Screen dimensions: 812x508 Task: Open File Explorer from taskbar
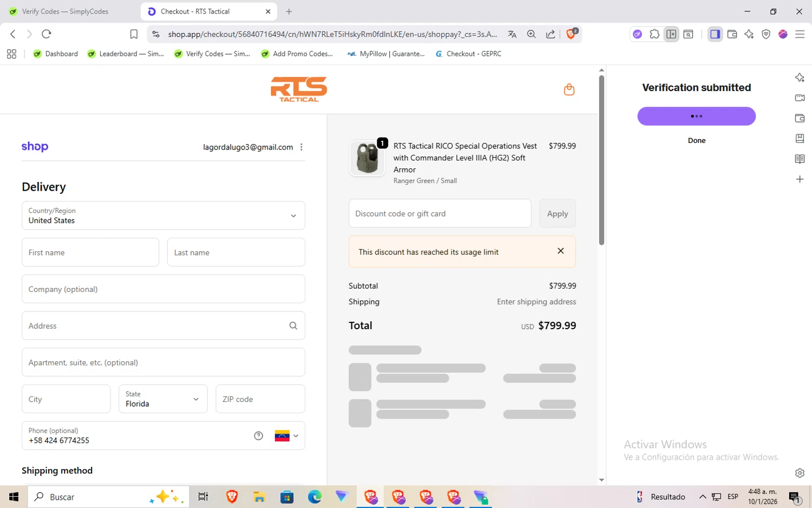click(259, 497)
